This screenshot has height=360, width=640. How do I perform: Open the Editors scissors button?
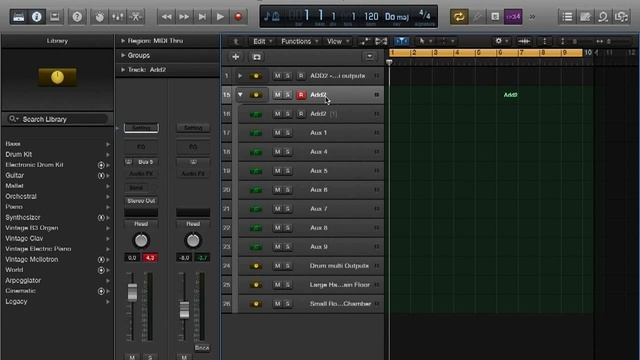pos(136,17)
